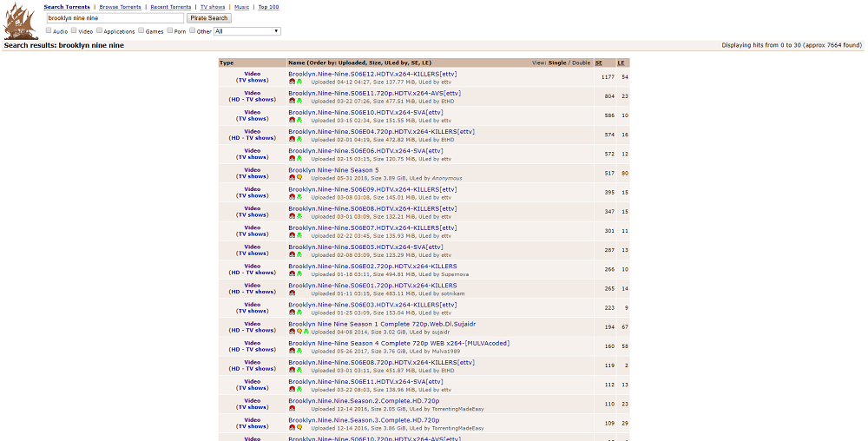The image size is (868, 441).
Task: Click green skull icon for Season 1 Complete Sujaidr
Action: [x=306, y=332]
